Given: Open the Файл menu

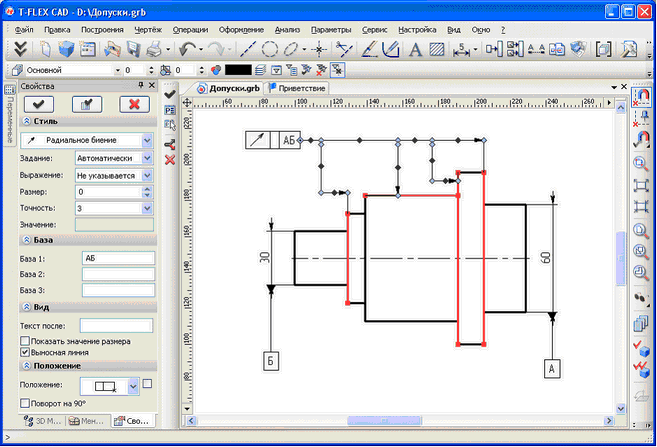Looking at the screenshot, I should tap(24, 30).
